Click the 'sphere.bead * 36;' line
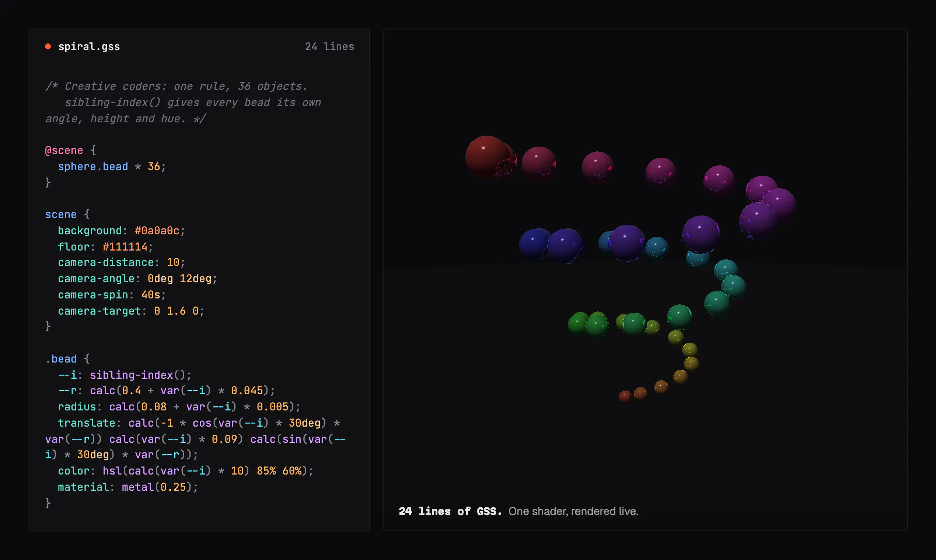Image resolution: width=936 pixels, height=560 pixels. point(112,167)
